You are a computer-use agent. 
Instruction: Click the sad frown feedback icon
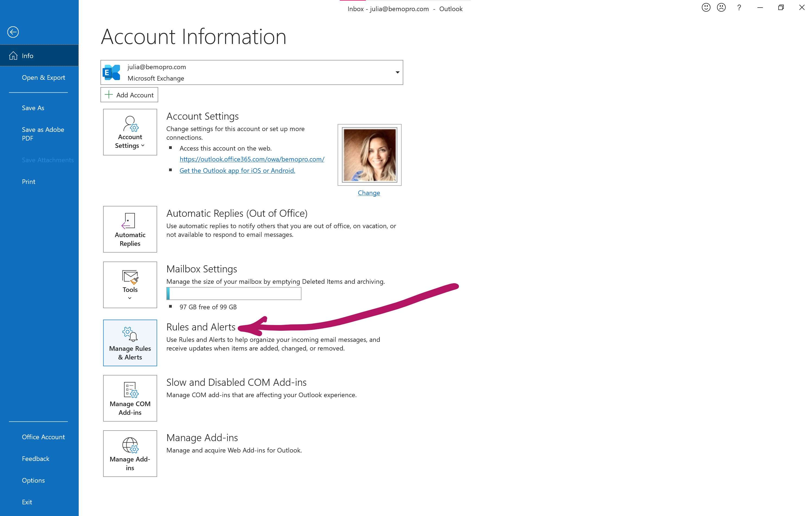tap(721, 7)
